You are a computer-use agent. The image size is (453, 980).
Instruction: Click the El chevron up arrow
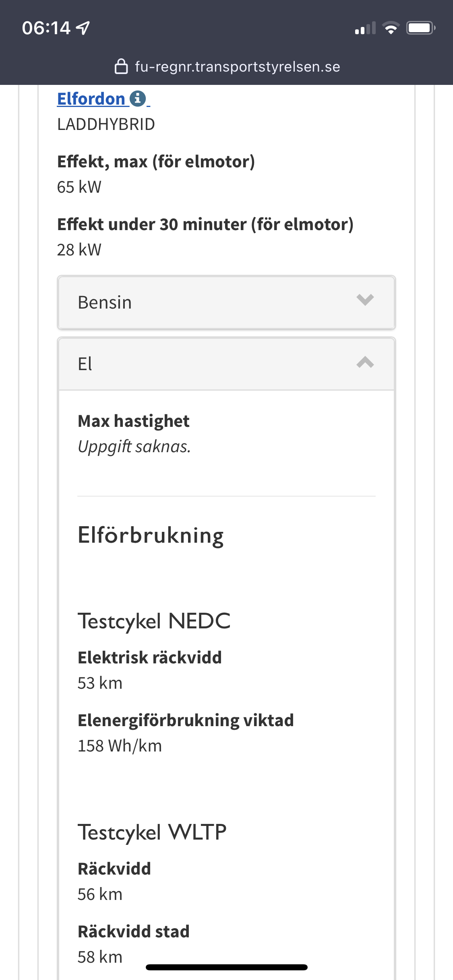pyautogui.click(x=365, y=362)
